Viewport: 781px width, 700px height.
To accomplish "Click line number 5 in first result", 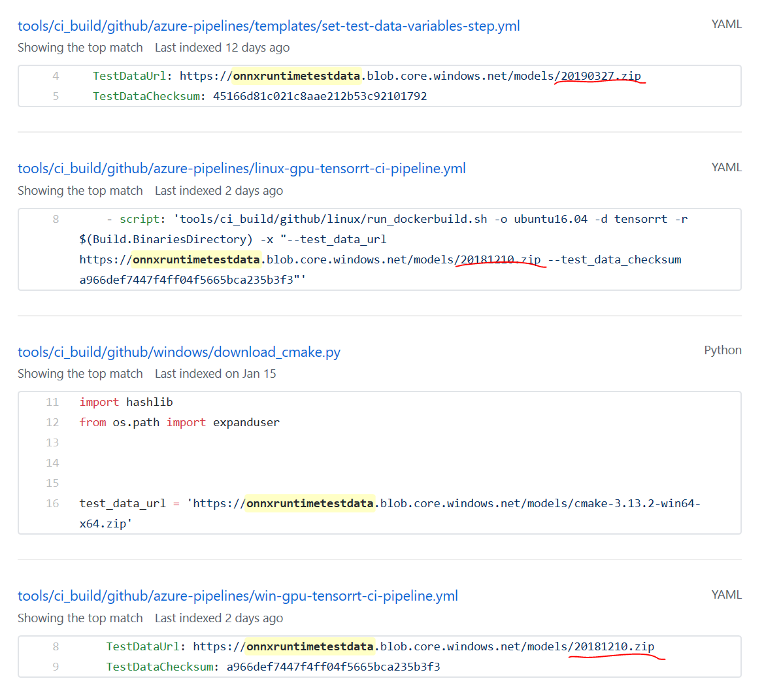I will [x=56, y=96].
